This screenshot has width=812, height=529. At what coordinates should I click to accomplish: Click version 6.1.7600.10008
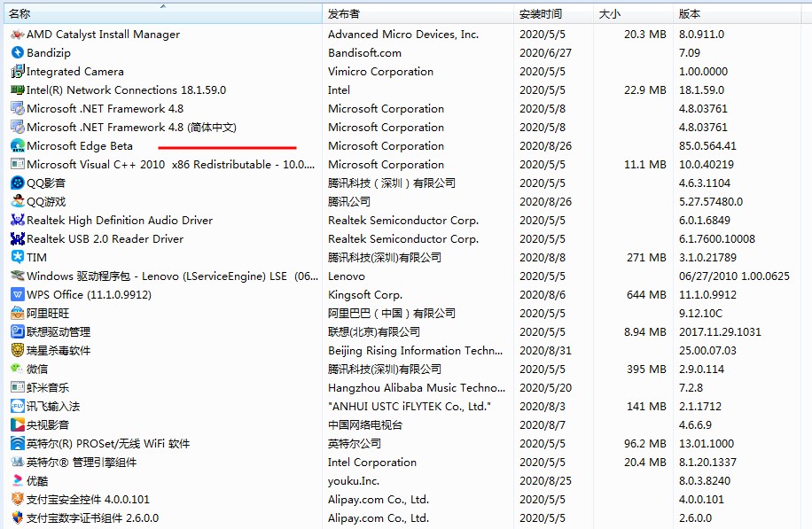click(717, 238)
